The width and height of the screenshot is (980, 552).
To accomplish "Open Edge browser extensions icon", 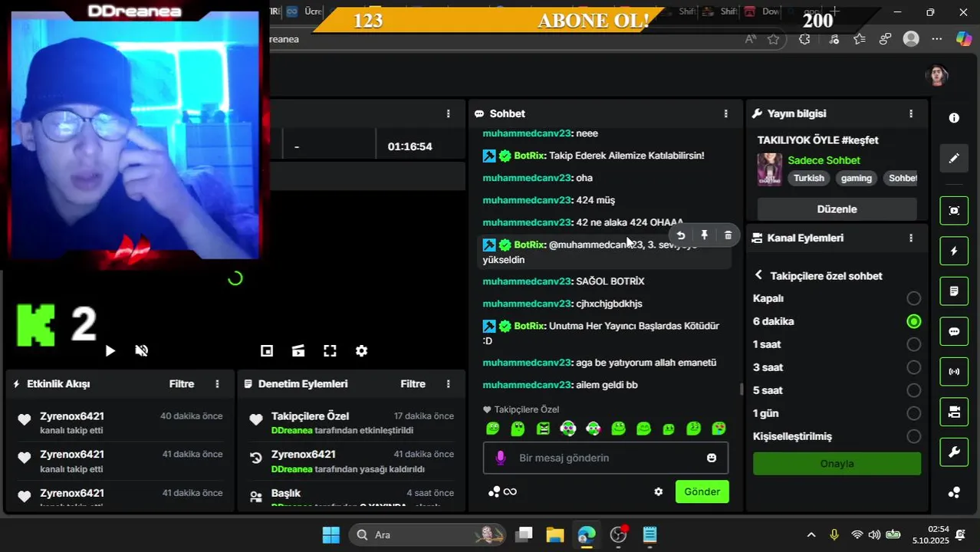I will click(x=804, y=39).
